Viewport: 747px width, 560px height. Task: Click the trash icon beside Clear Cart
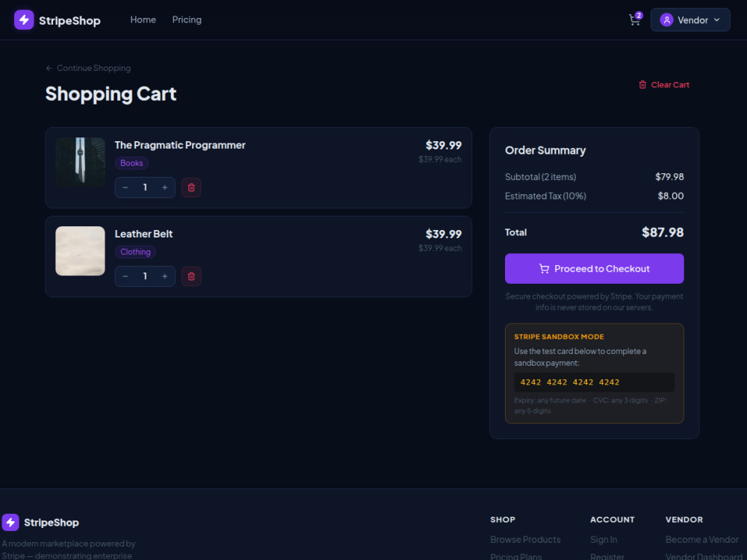[642, 85]
